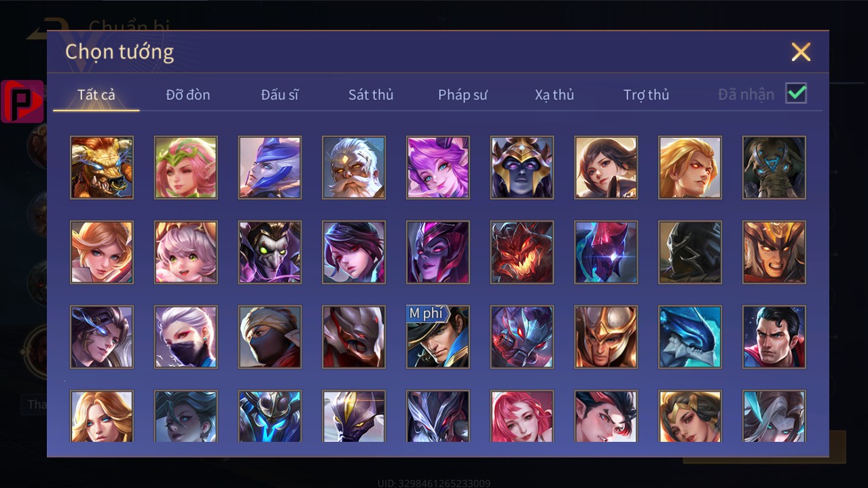Pick the red lava demon hero
The height and width of the screenshot is (488, 868).
pyautogui.click(x=522, y=252)
